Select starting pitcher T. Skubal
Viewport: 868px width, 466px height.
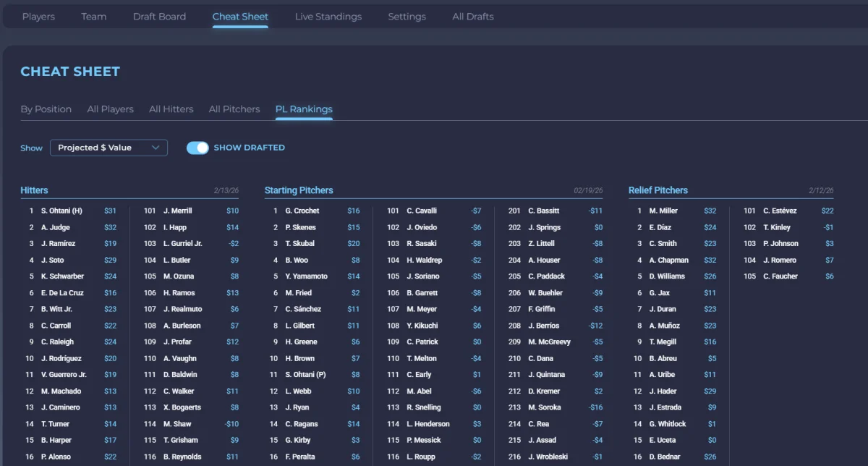click(x=300, y=244)
